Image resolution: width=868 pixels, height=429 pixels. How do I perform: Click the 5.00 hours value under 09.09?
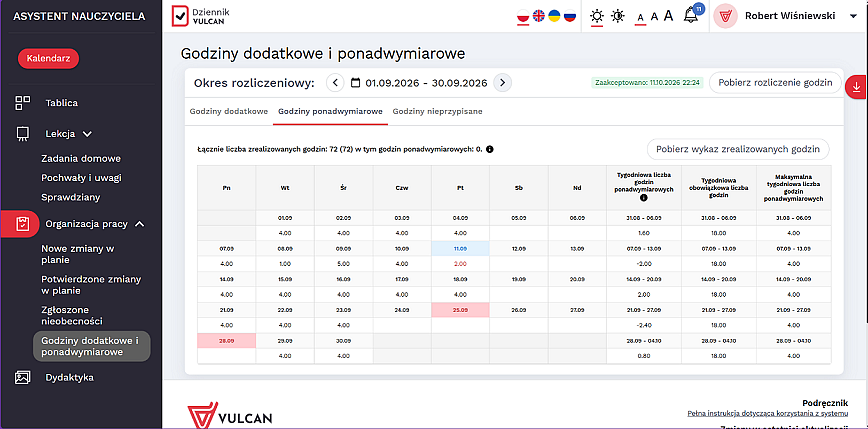pyautogui.click(x=343, y=263)
